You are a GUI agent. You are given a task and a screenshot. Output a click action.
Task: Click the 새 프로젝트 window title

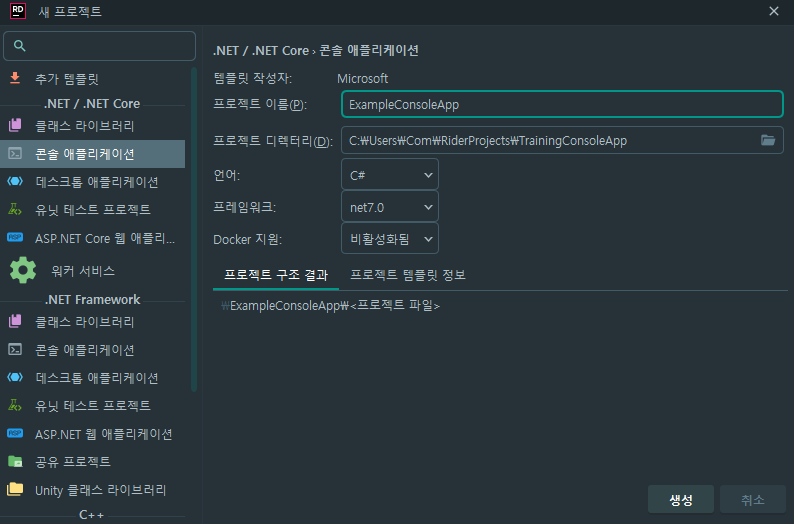point(70,11)
